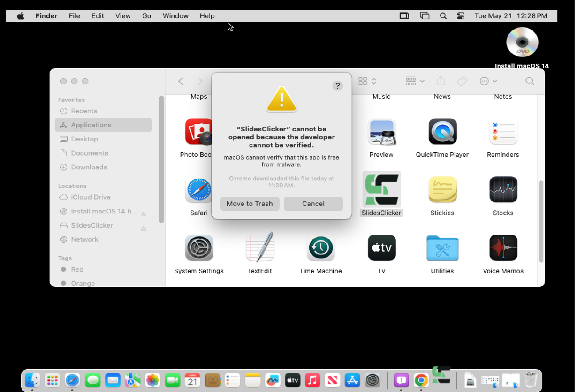The height and width of the screenshot is (392, 575).
Task: Select the Preview app icon
Action: coord(382,132)
